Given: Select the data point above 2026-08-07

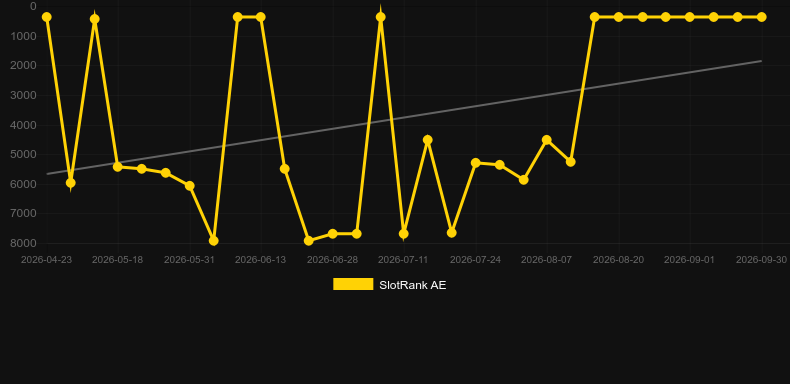Looking at the screenshot, I should pyautogui.click(x=547, y=140).
